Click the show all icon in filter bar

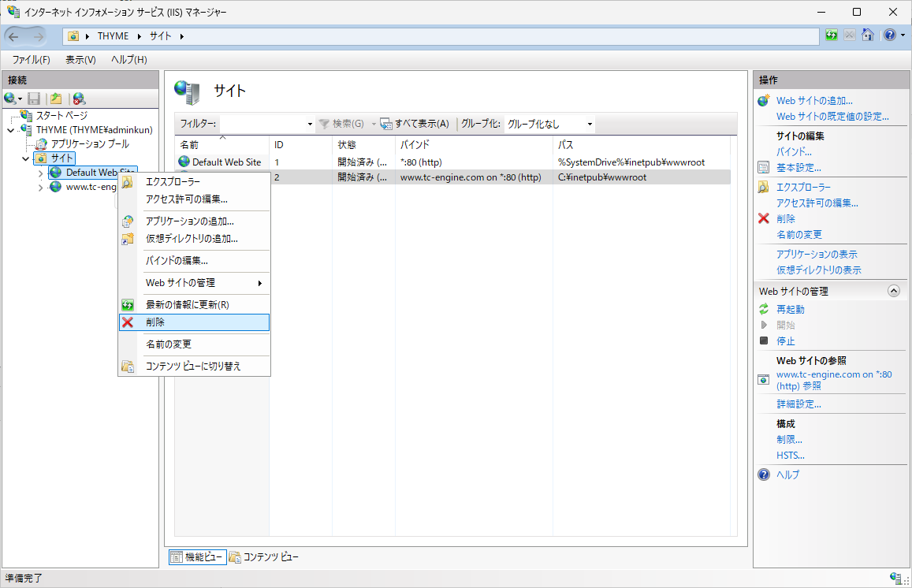coord(386,124)
